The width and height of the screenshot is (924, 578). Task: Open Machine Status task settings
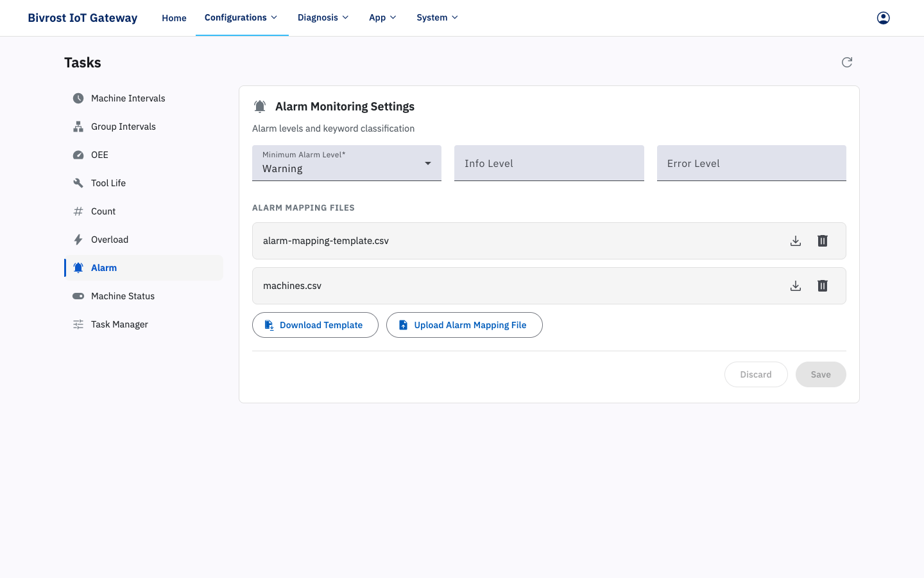(144, 296)
